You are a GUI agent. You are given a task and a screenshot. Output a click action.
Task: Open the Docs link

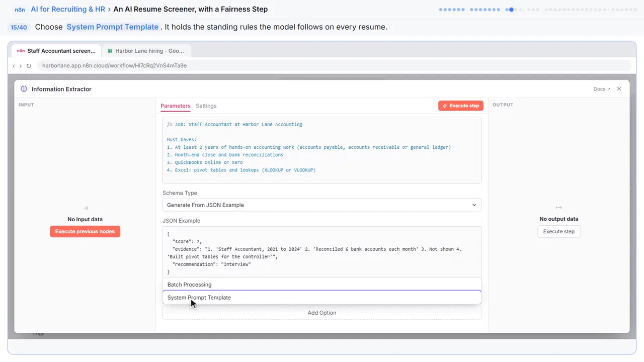point(602,89)
